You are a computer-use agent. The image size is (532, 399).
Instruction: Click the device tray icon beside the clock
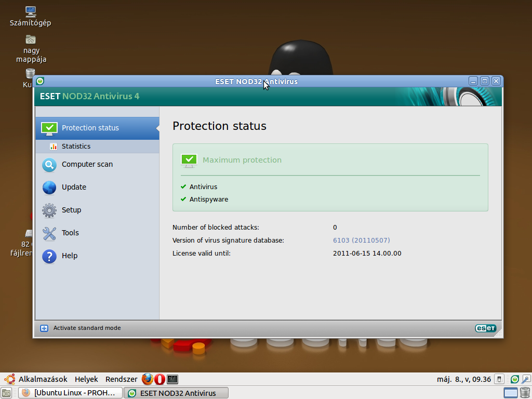(x=499, y=379)
